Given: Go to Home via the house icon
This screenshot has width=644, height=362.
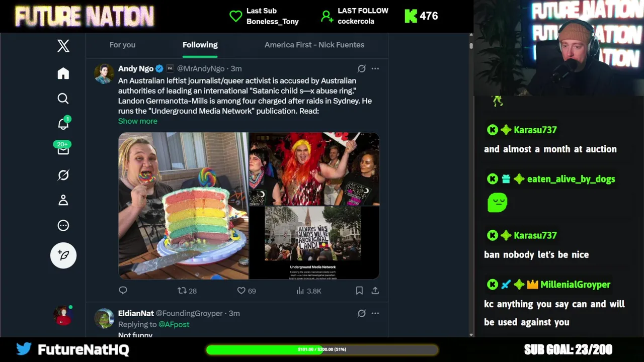Looking at the screenshot, I should [x=63, y=73].
